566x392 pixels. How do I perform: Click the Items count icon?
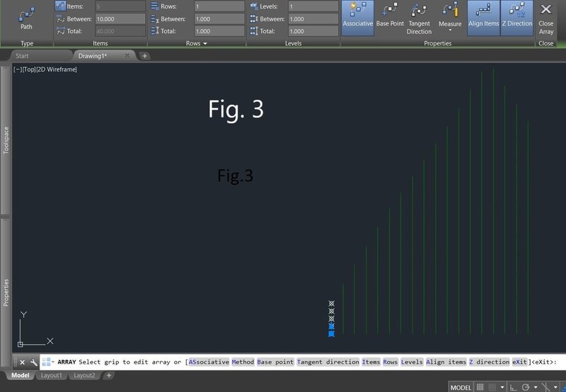pyautogui.click(x=60, y=6)
